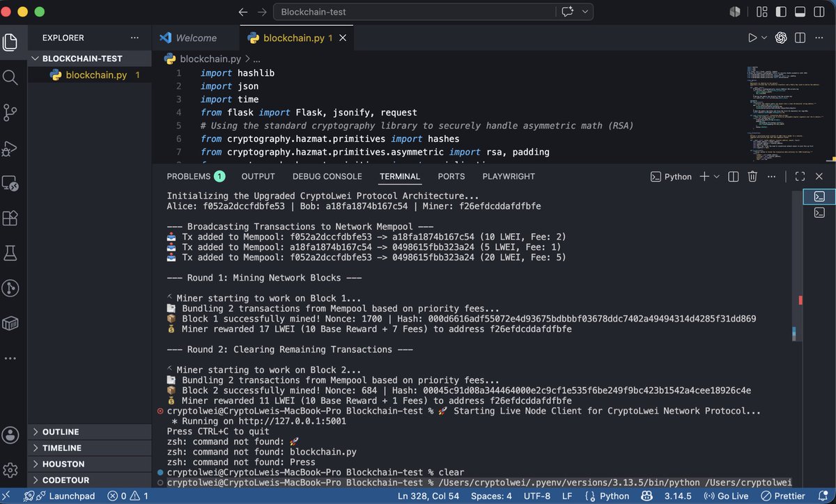Screen dimensions: 836x504
Task: Select Python interpreter 3.14.5
Action: pyautogui.click(x=677, y=496)
